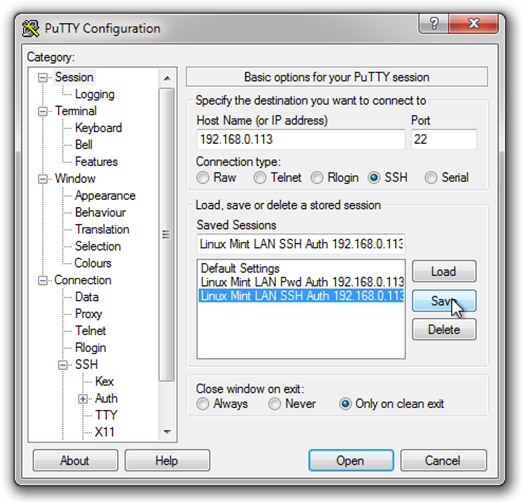
Task: Open the Proxy category
Action: (x=89, y=314)
